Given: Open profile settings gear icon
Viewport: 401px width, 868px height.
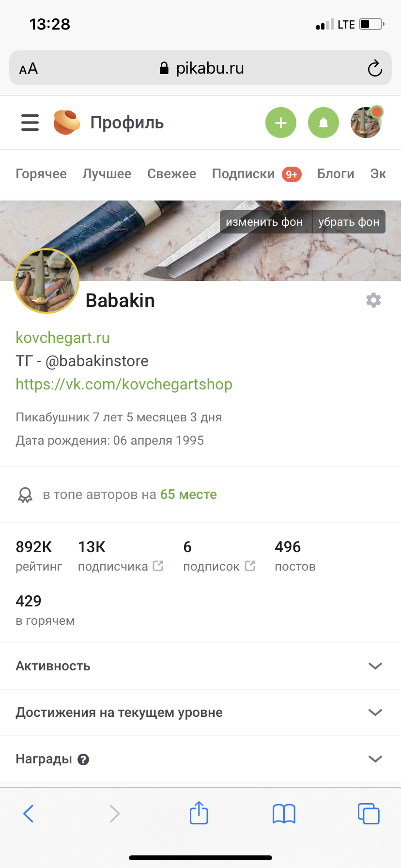Looking at the screenshot, I should pyautogui.click(x=373, y=300).
